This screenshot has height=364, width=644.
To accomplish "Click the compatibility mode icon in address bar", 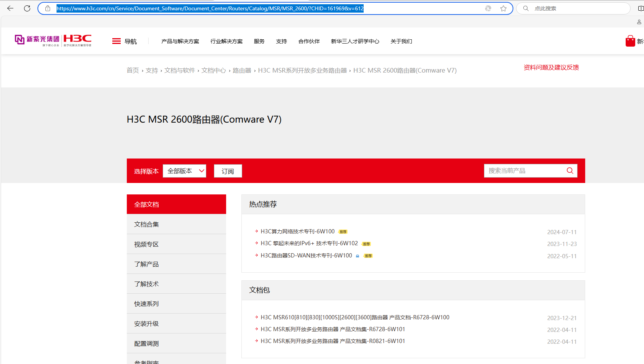I will pyautogui.click(x=488, y=8).
